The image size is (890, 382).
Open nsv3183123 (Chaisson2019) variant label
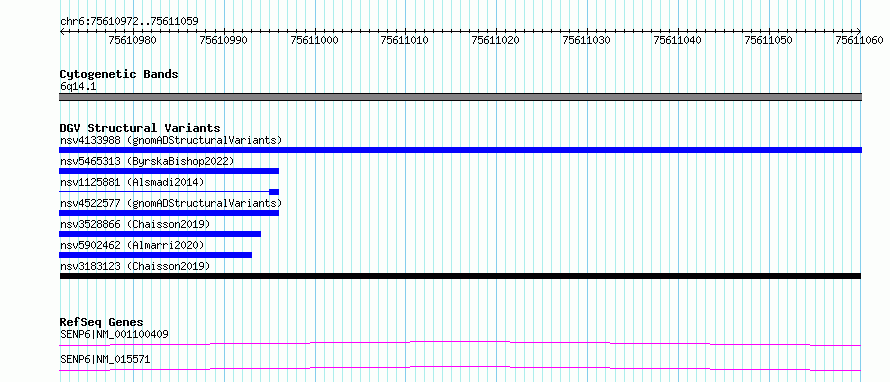[135, 266]
